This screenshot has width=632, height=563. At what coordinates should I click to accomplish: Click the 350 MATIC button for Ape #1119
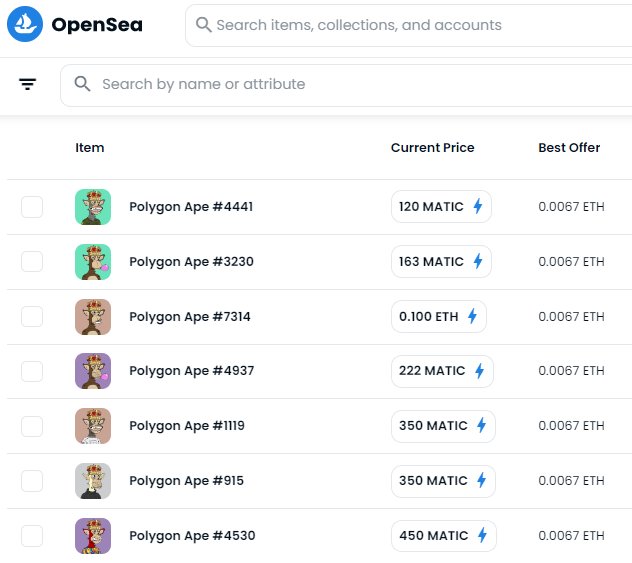(x=443, y=426)
